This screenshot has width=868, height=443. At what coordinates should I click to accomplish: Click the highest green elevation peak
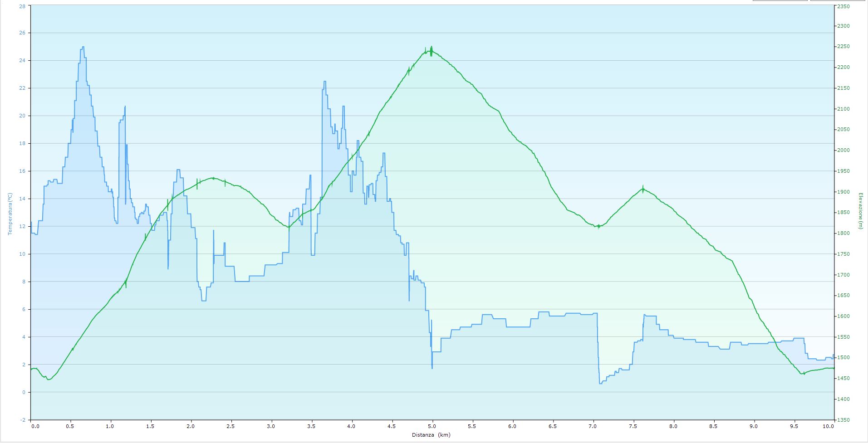click(x=431, y=48)
